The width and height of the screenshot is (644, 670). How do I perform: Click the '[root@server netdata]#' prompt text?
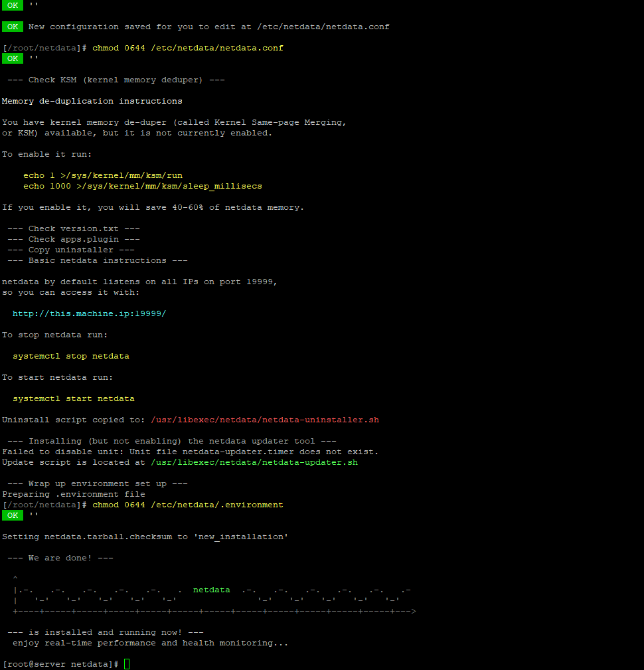point(60,664)
